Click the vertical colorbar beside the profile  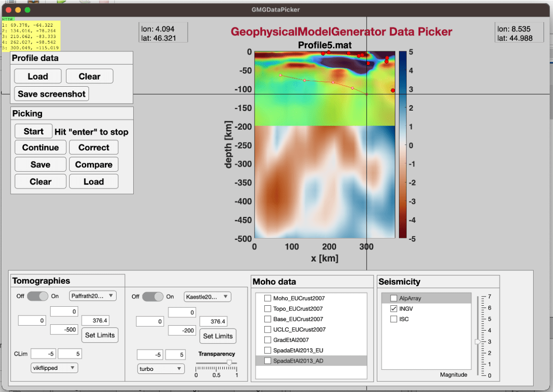(x=402, y=144)
